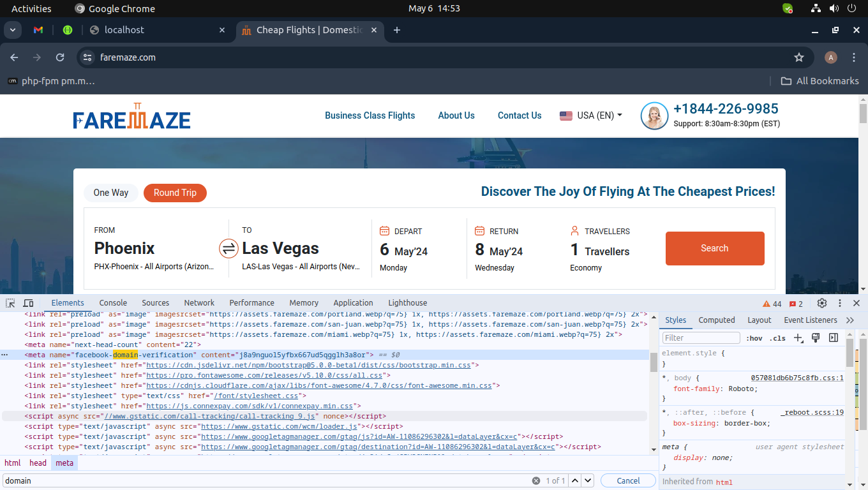Reload the page
Screen dimensions: 868x490
coord(60,57)
